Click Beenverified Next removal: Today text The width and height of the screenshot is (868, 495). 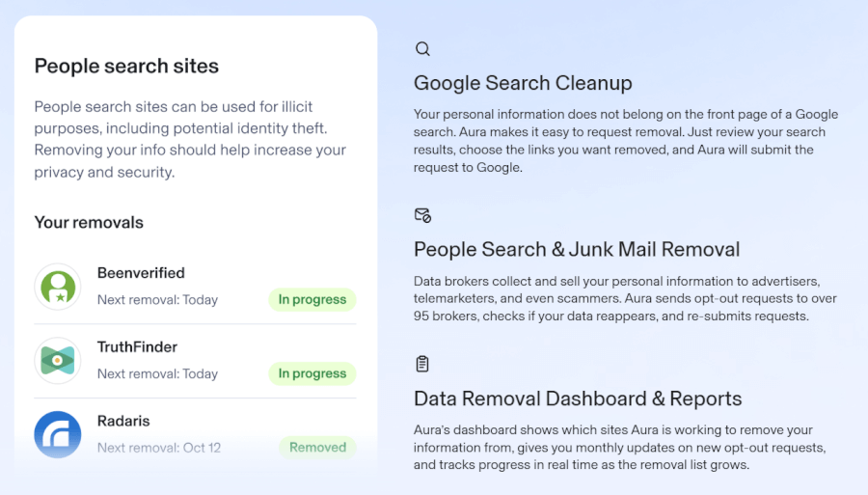pyautogui.click(x=157, y=299)
